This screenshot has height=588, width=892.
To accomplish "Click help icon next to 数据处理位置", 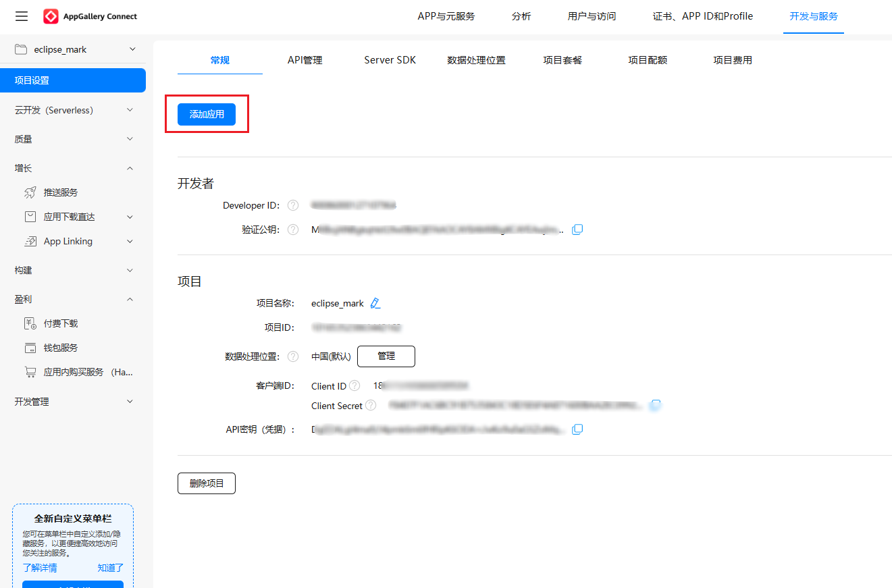I will pos(293,356).
